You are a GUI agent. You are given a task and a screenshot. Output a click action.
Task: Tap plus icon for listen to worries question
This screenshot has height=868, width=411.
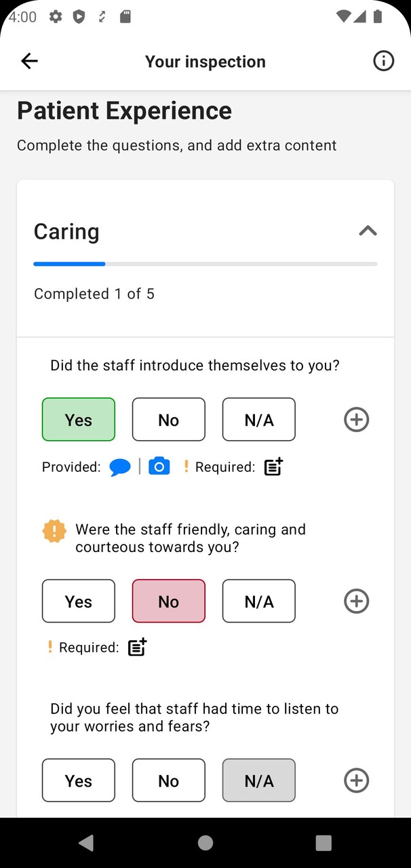click(356, 781)
